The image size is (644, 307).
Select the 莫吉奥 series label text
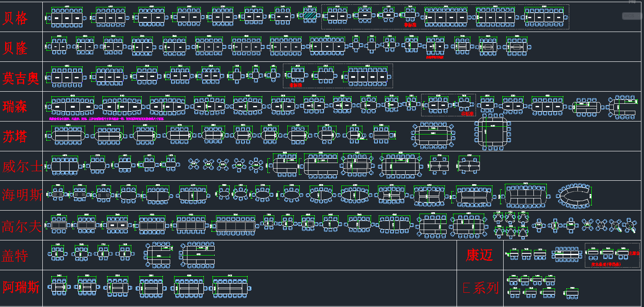click(x=21, y=78)
